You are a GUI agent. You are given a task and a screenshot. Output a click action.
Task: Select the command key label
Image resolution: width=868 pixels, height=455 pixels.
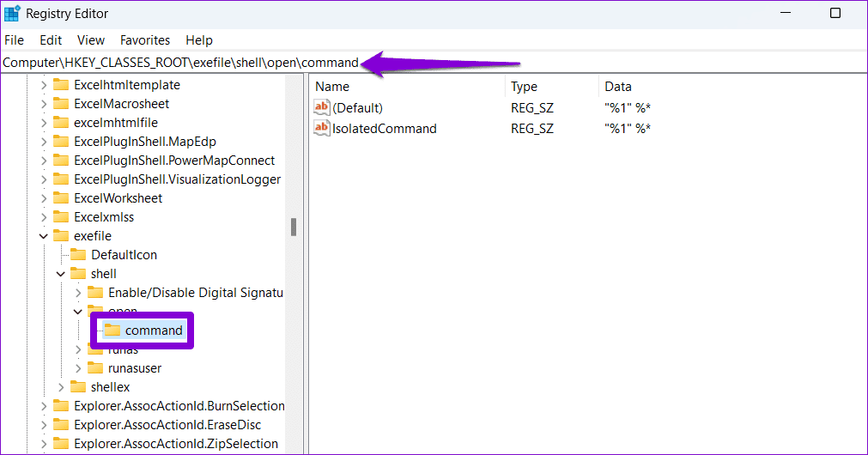pos(154,331)
